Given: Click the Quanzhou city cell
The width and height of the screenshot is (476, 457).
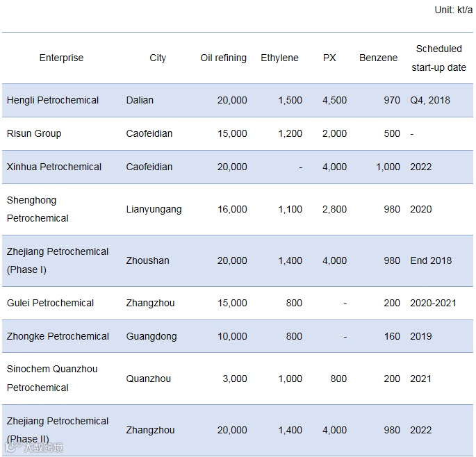Looking at the screenshot, I should pos(148,379).
